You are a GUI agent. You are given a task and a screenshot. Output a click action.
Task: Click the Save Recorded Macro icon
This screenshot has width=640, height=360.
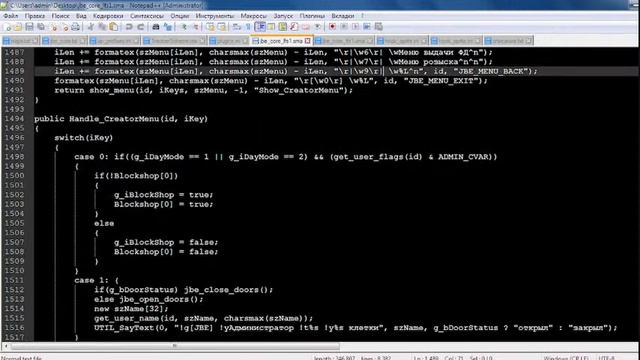point(379,27)
